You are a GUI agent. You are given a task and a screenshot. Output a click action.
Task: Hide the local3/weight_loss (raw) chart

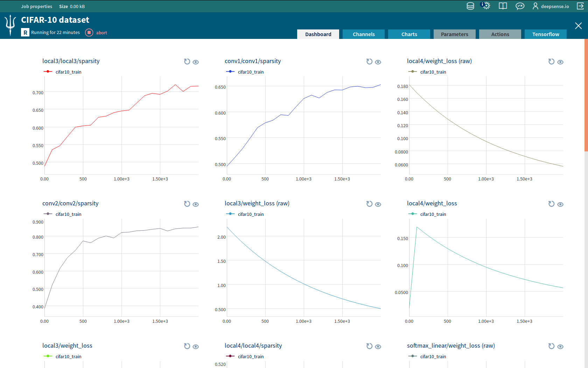click(x=378, y=204)
